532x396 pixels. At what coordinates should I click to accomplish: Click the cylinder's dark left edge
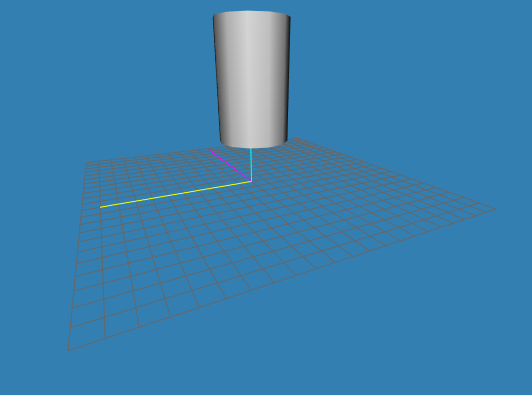click(x=217, y=78)
